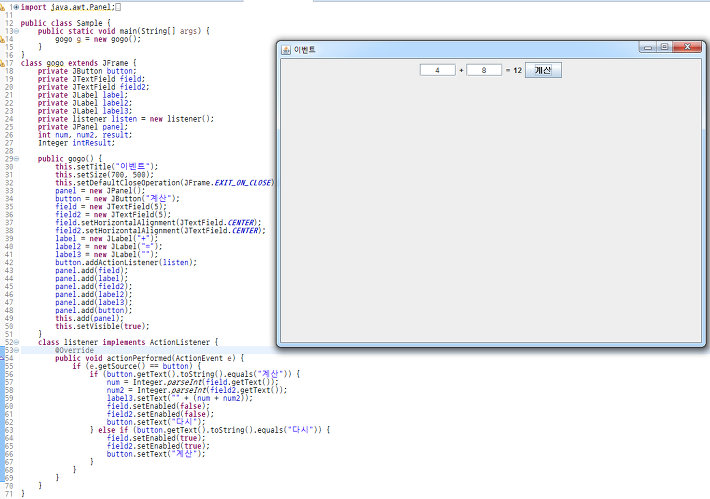Click 'class gogo extends JFrame {' line

point(78,63)
